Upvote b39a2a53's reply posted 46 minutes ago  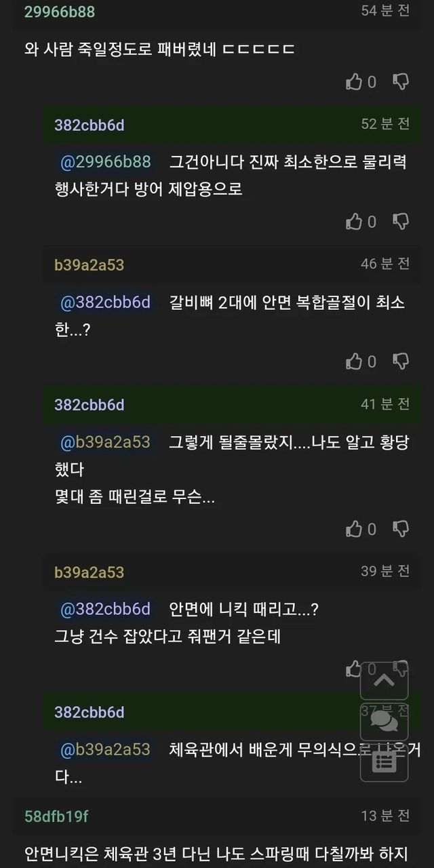pyautogui.click(x=354, y=361)
